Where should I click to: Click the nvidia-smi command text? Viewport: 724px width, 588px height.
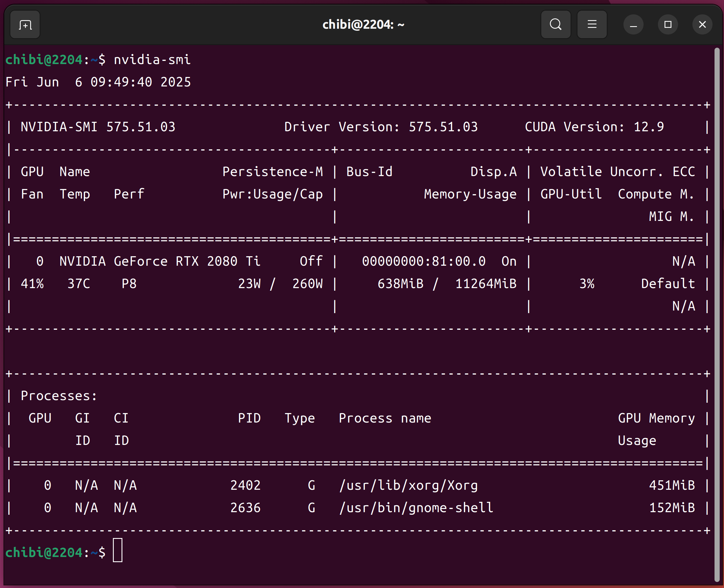(x=152, y=60)
